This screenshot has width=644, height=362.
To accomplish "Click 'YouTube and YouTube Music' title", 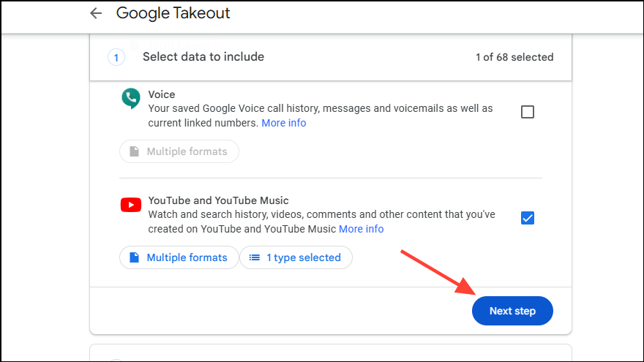I will pos(218,200).
